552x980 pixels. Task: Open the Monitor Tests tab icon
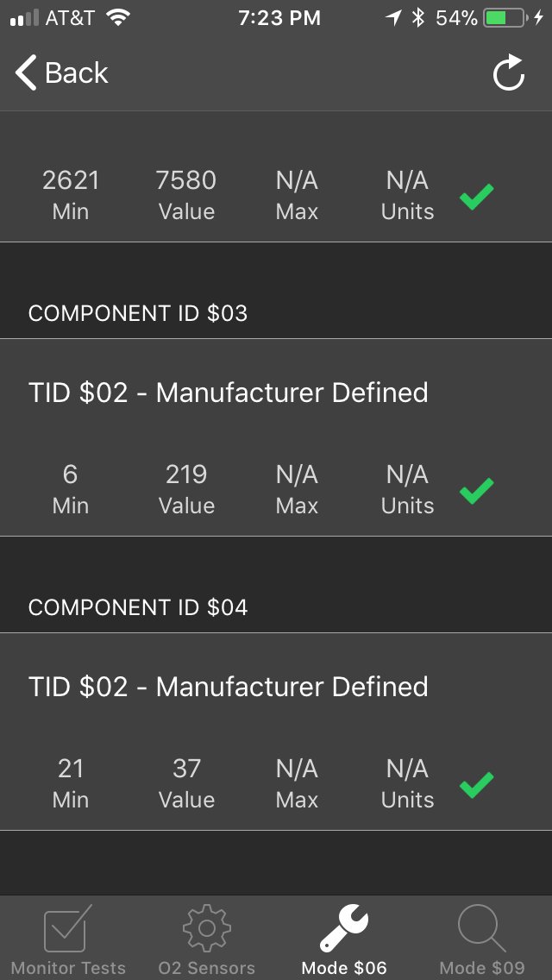[68, 929]
